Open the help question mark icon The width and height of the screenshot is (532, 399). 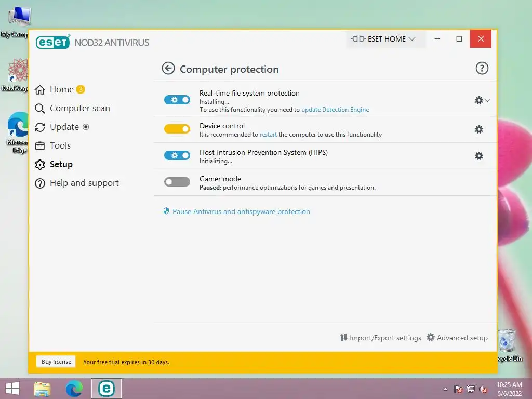coord(482,68)
